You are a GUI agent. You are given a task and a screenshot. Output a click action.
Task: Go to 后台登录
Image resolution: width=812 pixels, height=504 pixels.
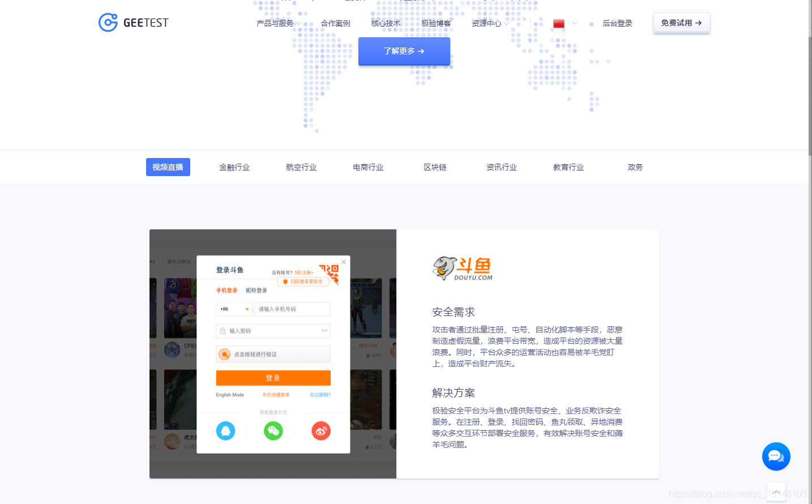click(x=617, y=23)
